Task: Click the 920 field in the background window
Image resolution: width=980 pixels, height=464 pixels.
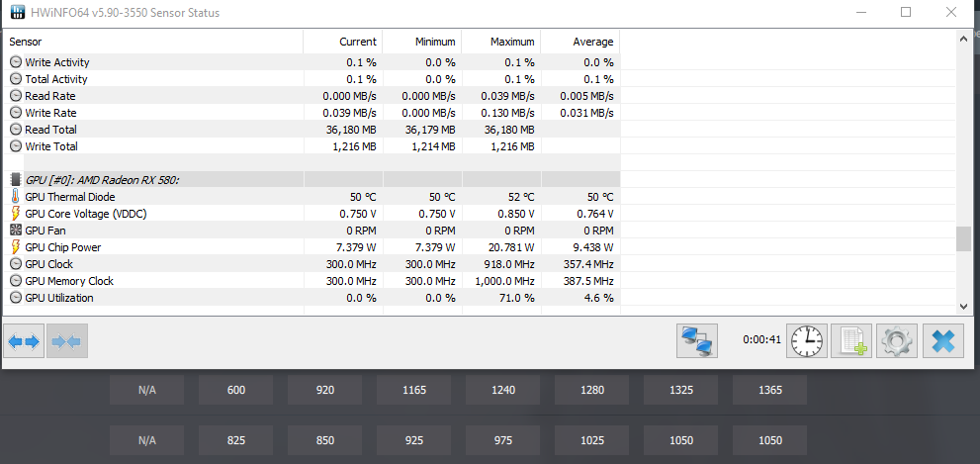Action: click(x=325, y=390)
